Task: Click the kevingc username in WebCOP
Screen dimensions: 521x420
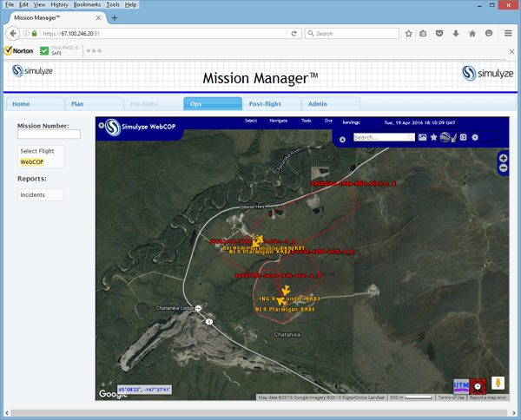Action: pos(352,122)
